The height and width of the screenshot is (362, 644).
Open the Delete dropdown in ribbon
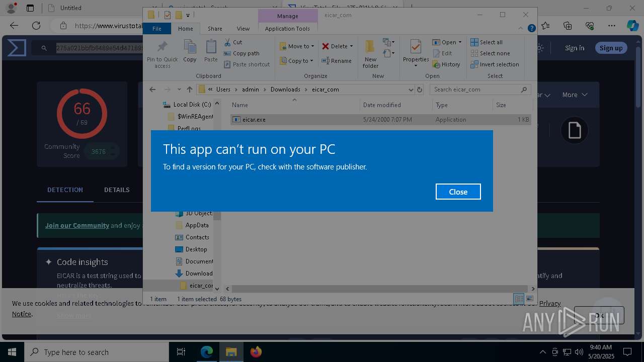point(337,46)
